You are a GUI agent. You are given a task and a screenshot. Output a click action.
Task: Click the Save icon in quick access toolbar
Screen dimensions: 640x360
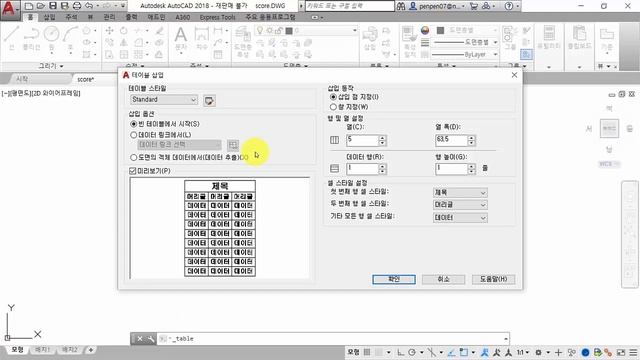[53, 6]
